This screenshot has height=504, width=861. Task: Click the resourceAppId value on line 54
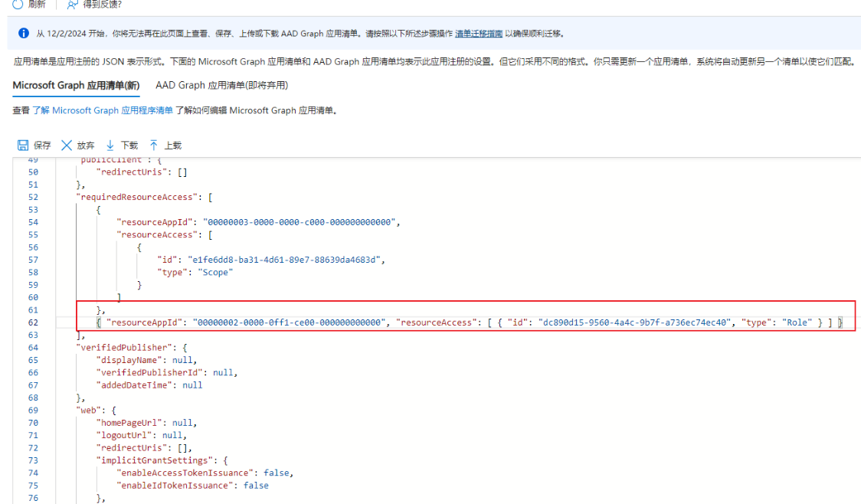click(x=300, y=222)
